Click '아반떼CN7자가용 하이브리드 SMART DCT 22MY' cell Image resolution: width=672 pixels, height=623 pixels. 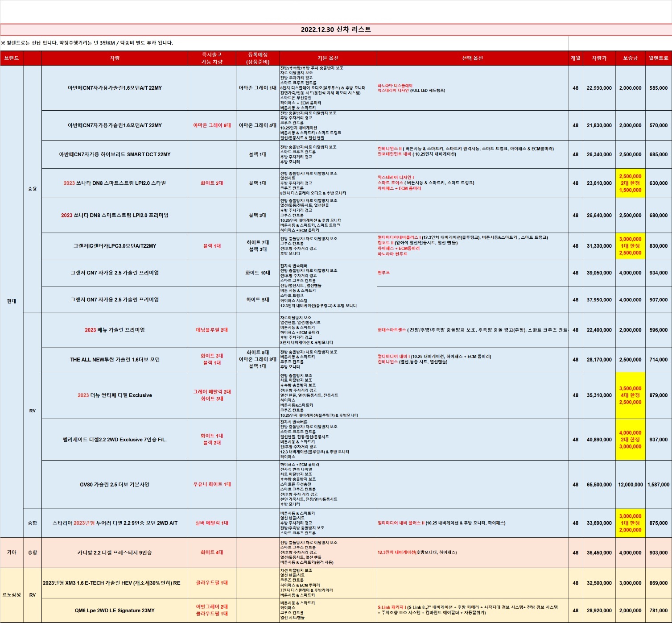115,154
